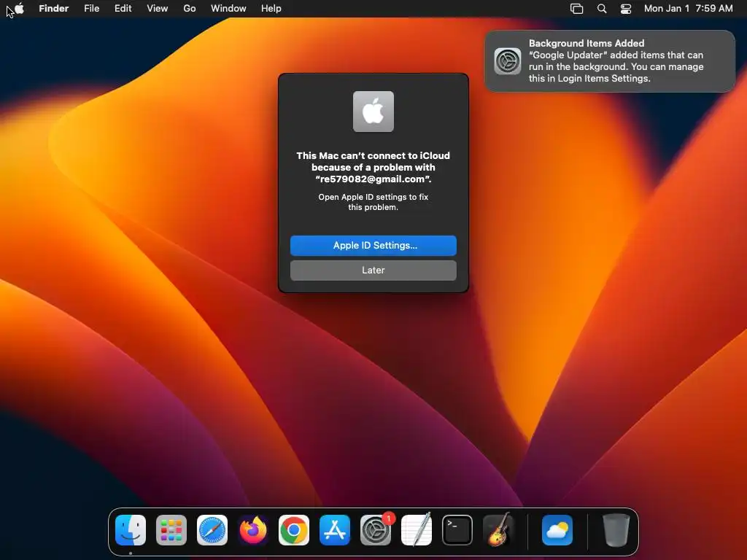Viewport: 747px width, 560px height.
Task: Open the Help menu
Action: [x=271, y=9]
